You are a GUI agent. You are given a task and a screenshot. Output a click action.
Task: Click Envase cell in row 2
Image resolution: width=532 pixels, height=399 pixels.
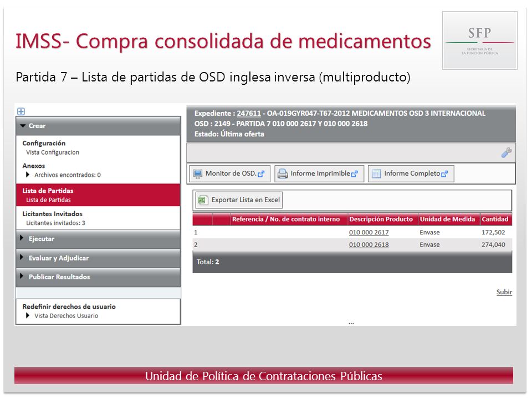pyautogui.click(x=429, y=244)
